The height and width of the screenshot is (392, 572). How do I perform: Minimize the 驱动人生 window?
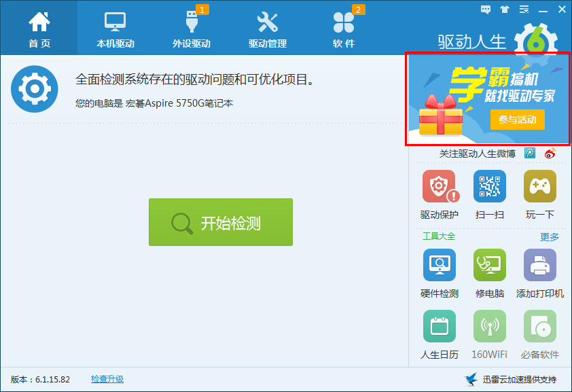tap(543, 10)
